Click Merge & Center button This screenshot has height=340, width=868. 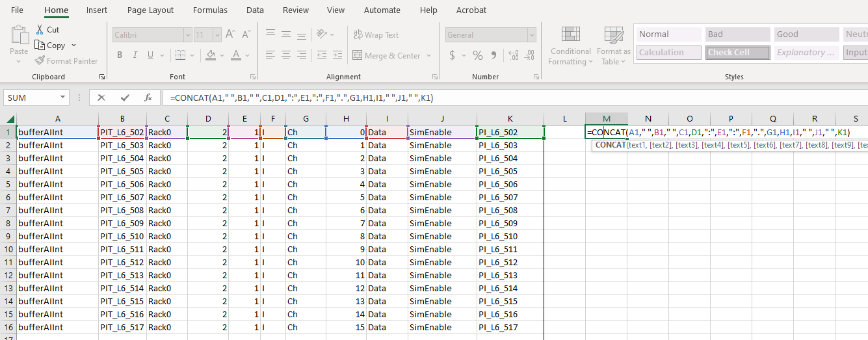386,56
